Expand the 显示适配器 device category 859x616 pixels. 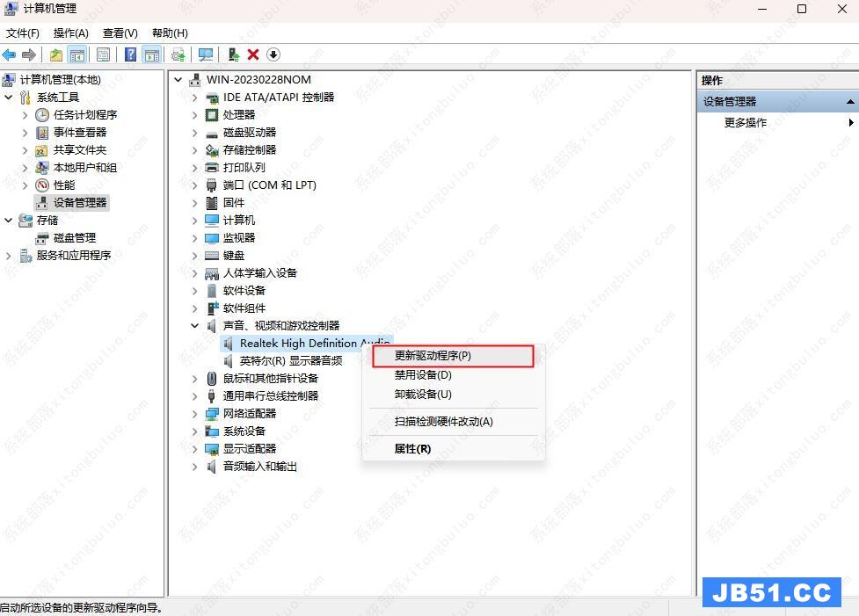click(194, 449)
